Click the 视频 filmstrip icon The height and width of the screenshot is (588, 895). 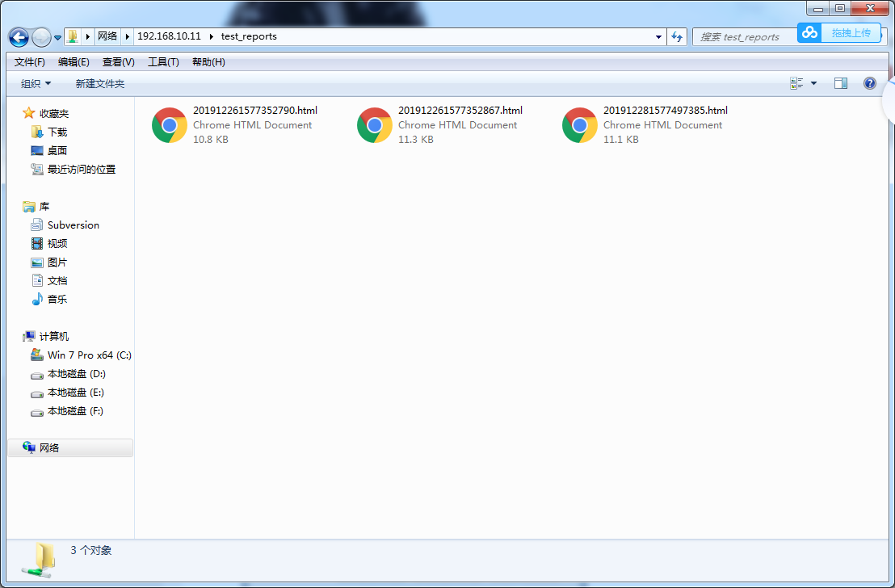37,244
